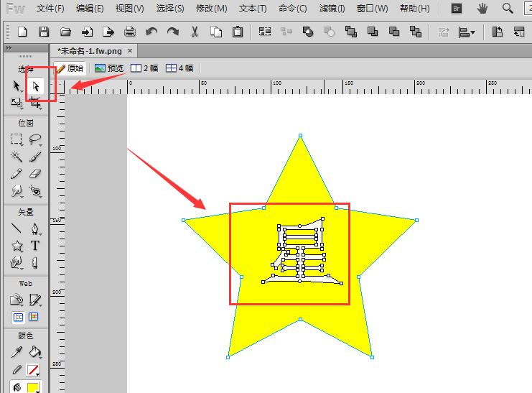Screen dimensions: 532x393
Task: Select the Eraser tool
Action: click(x=35, y=174)
